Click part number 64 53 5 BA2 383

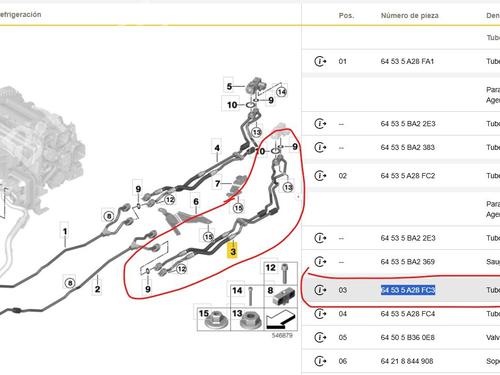408,147
